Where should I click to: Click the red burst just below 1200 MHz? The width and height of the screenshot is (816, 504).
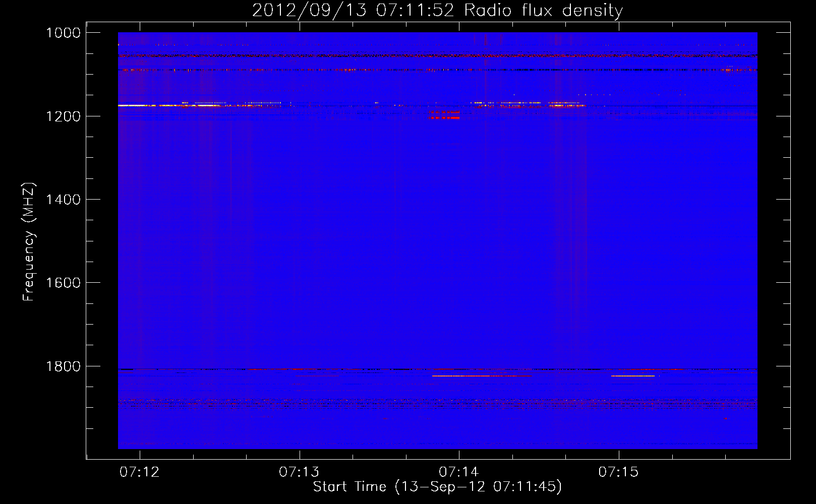[444, 117]
